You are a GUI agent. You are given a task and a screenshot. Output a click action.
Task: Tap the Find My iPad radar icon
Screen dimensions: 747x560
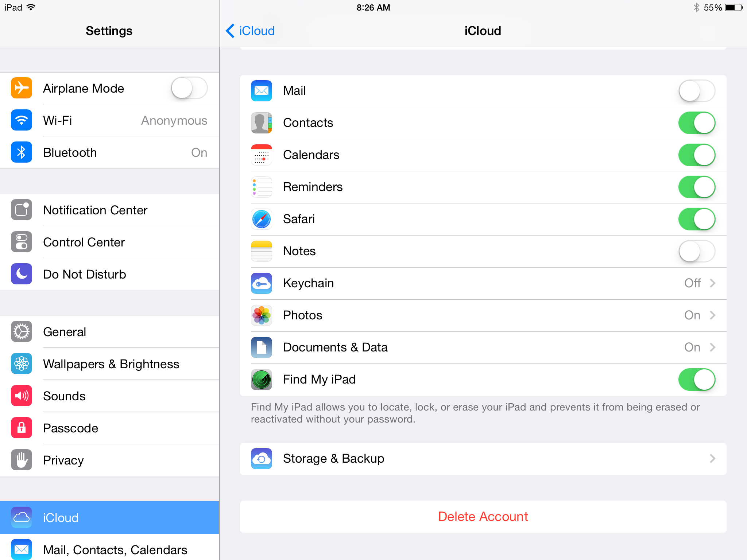pyautogui.click(x=261, y=379)
